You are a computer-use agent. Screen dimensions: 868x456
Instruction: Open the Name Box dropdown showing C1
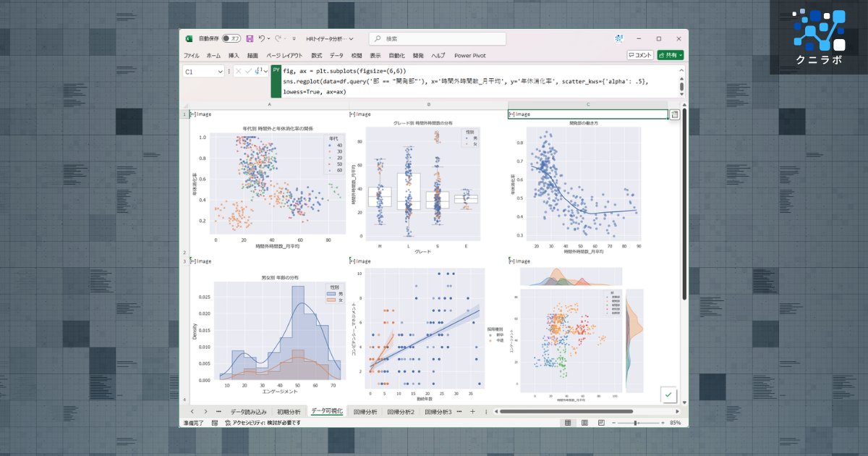[220, 70]
